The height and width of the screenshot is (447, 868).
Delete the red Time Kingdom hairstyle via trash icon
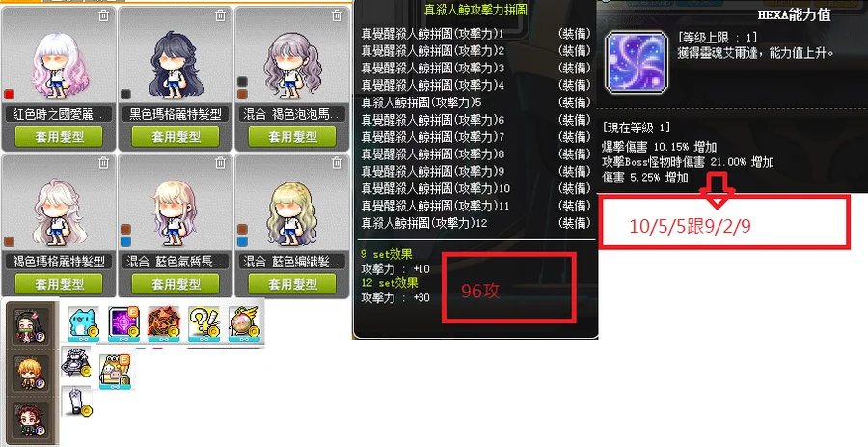pos(103,15)
